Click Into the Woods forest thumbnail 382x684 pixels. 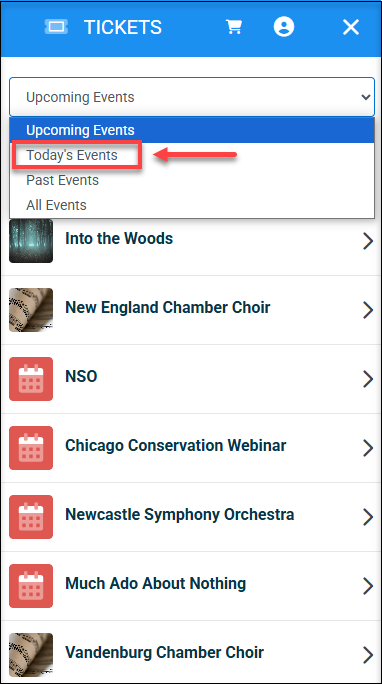coord(31,241)
